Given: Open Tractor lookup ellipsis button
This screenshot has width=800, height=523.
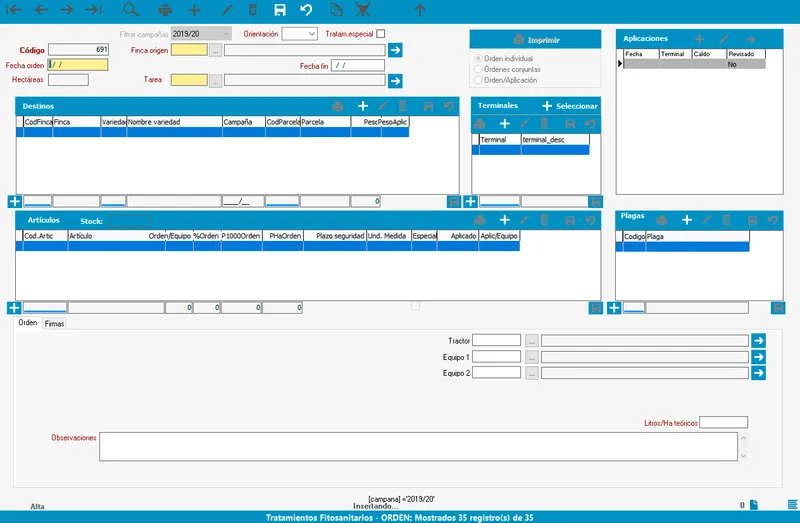Looking at the screenshot, I should pos(532,340).
